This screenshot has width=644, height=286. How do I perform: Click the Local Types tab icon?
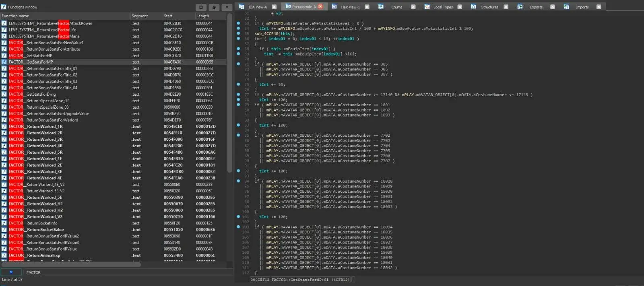tap(427, 7)
